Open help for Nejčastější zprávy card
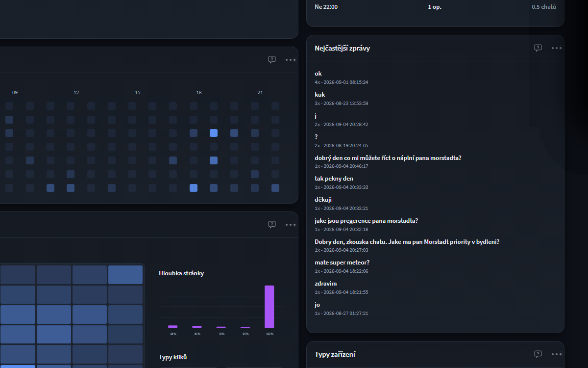 538,48
